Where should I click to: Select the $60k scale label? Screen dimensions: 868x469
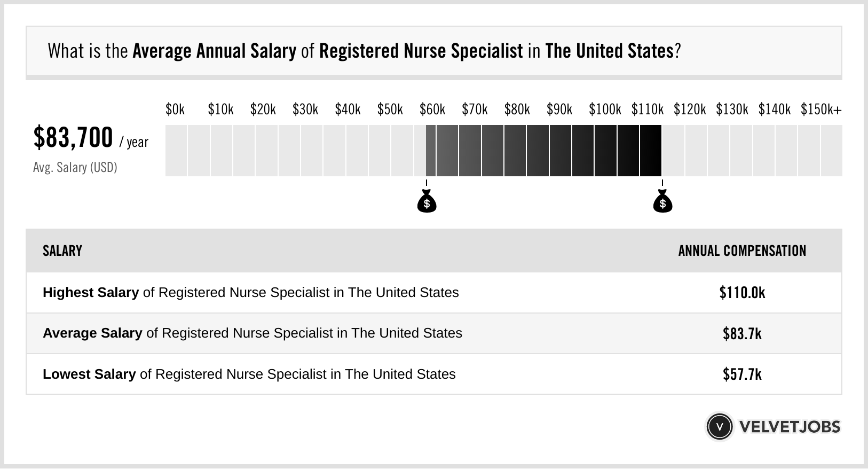[432, 110]
